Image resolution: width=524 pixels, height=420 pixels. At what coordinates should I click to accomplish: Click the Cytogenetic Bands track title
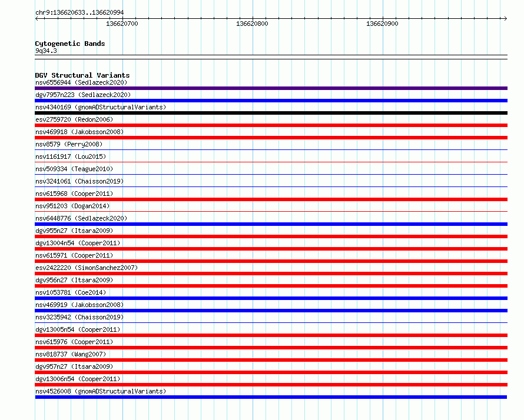tap(70, 44)
